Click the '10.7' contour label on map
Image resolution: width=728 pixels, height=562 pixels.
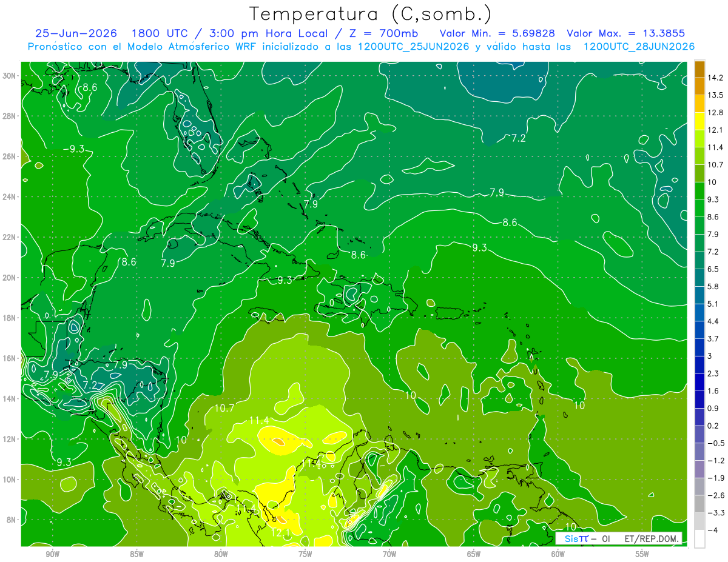pos(224,408)
